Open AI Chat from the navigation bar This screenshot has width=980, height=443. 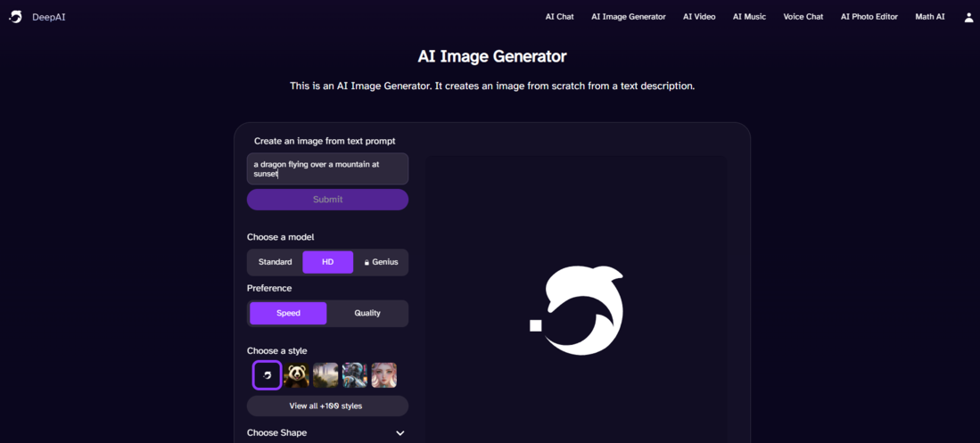(559, 17)
